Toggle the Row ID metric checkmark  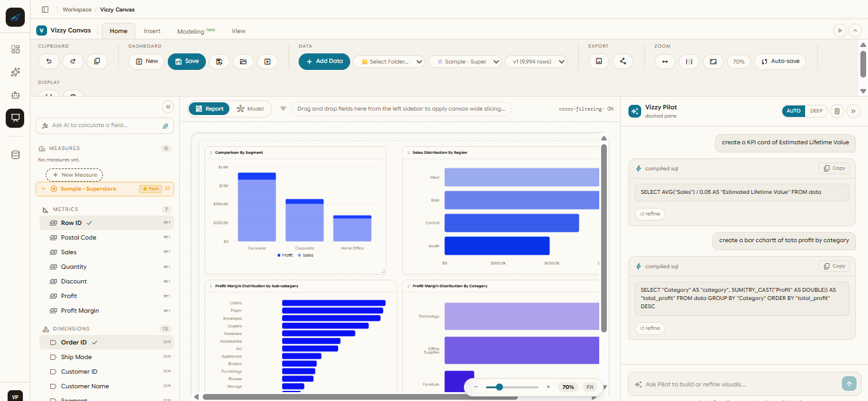click(x=90, y=223)
